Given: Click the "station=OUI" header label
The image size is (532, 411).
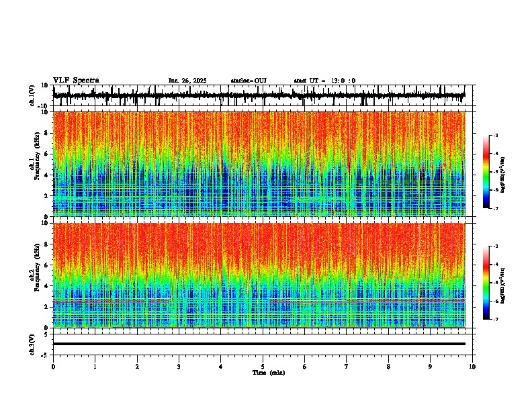Looking at the screenshot, I should (249, 81).
